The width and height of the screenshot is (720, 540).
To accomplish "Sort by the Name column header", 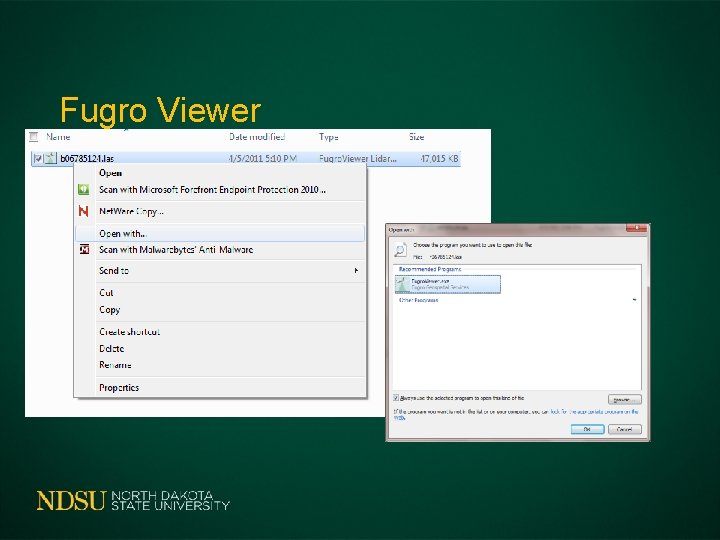I will pyautogui.click(x=58, y=136).
